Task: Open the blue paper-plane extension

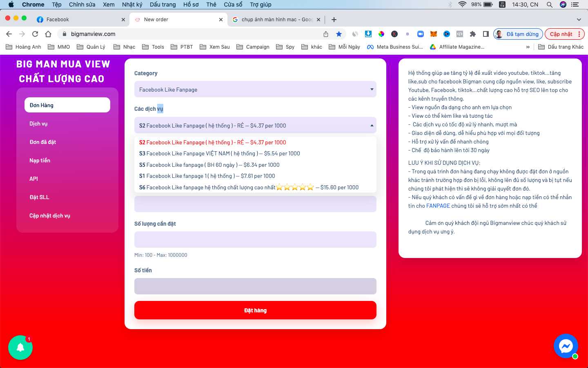Action: tap(447, 34)
